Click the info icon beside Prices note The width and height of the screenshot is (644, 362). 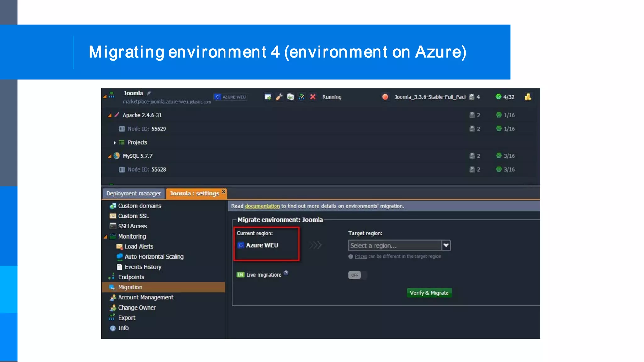point(351,256)
